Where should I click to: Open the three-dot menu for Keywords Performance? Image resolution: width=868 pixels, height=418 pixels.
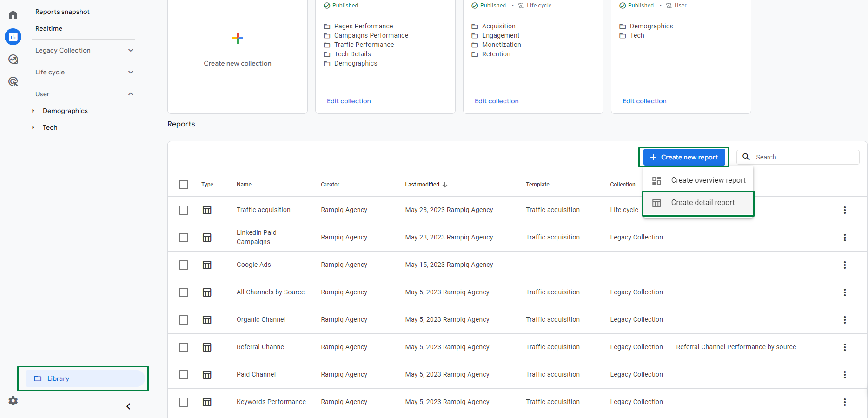point(845,402)
